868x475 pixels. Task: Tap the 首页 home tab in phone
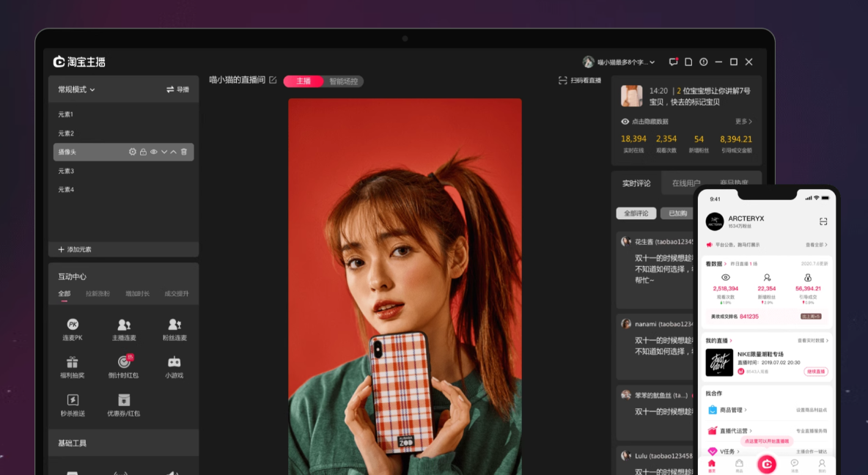[x=712, y=465]
